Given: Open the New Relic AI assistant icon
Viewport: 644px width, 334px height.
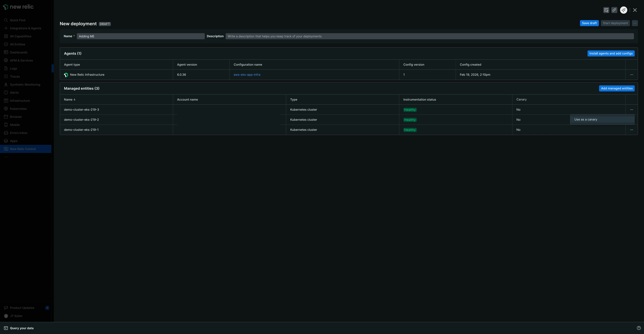Looking at the screenshot, I should point(623,10).
